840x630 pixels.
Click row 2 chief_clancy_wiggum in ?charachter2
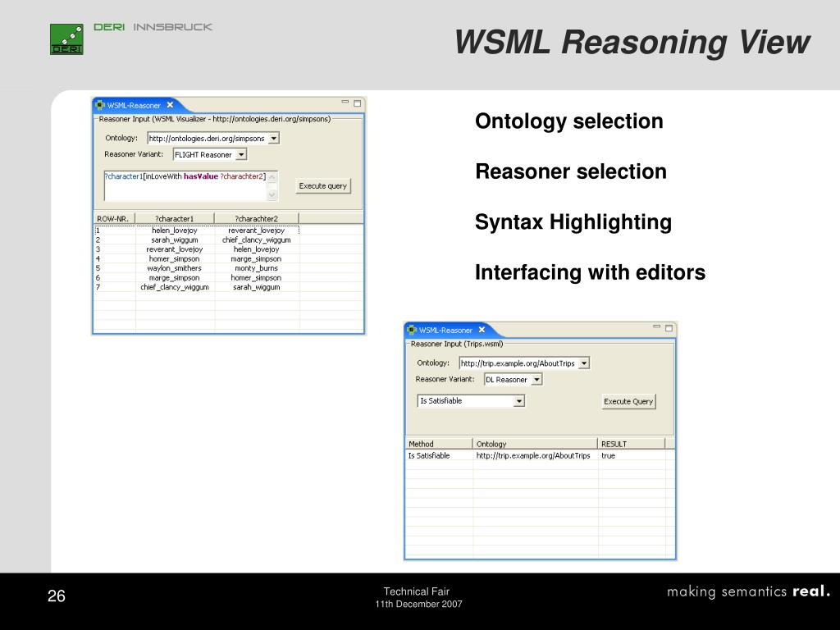point(257,240)
